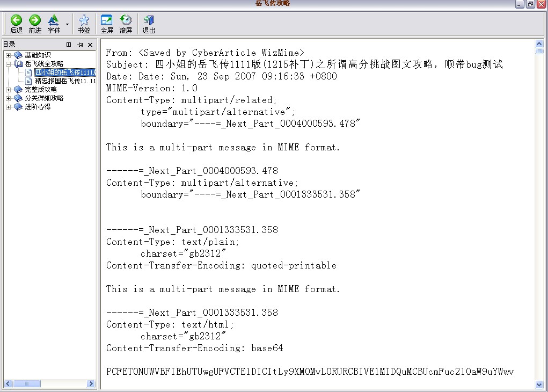Add a bookmark with the 书签 star icon
The width and height of the screenshot is (548, 392).
click(x=84, y=24)
